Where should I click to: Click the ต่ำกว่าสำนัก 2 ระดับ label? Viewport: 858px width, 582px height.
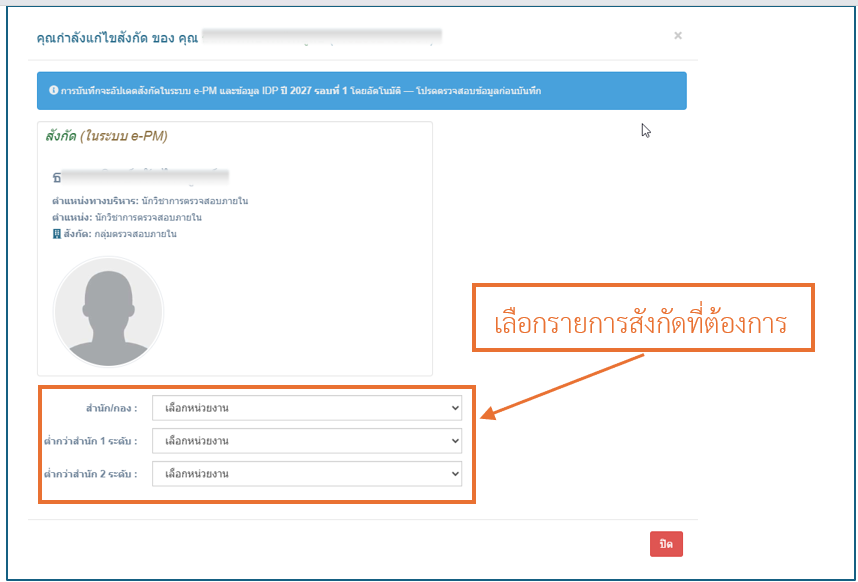coord(91,474)
